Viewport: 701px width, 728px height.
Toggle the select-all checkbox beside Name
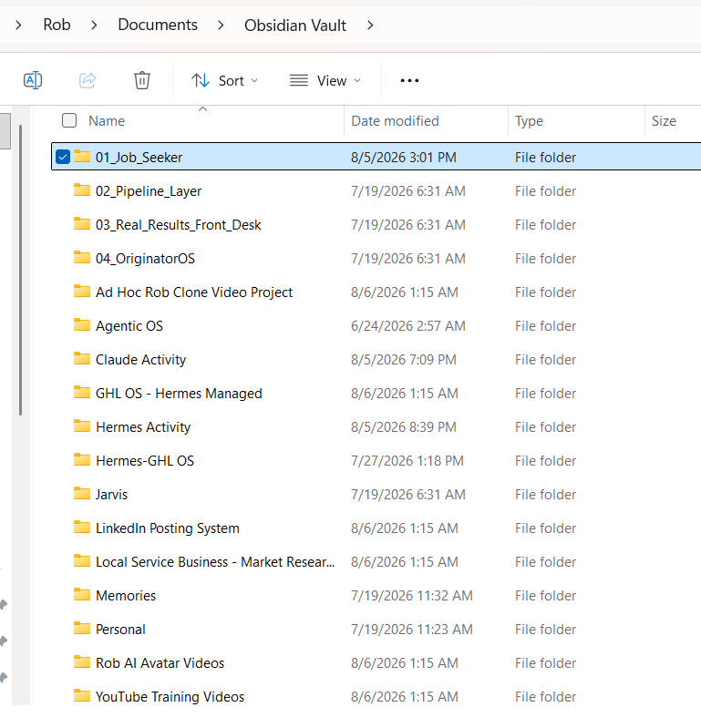69,120
